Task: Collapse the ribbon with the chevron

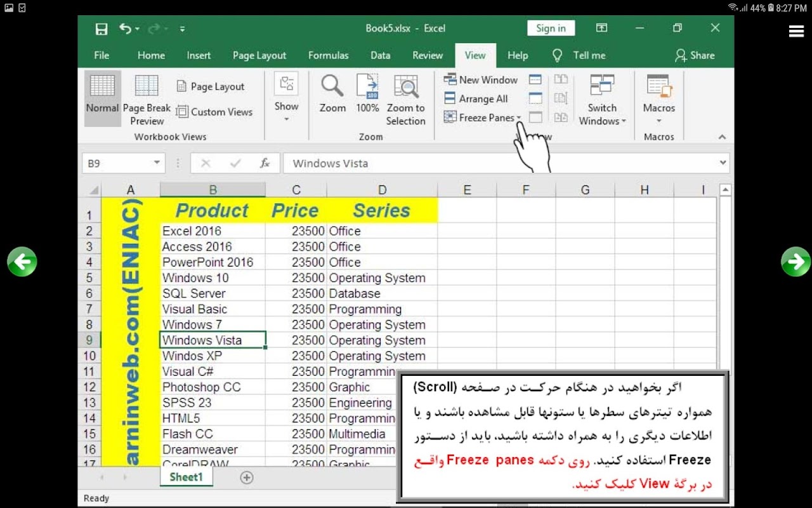Action: 722,137
